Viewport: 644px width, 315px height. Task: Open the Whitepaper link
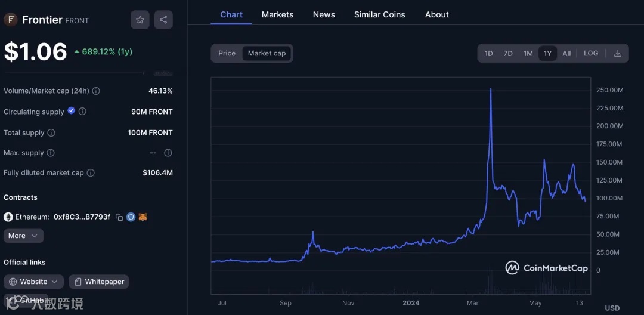pyautogui.click(x=98, y=282)
